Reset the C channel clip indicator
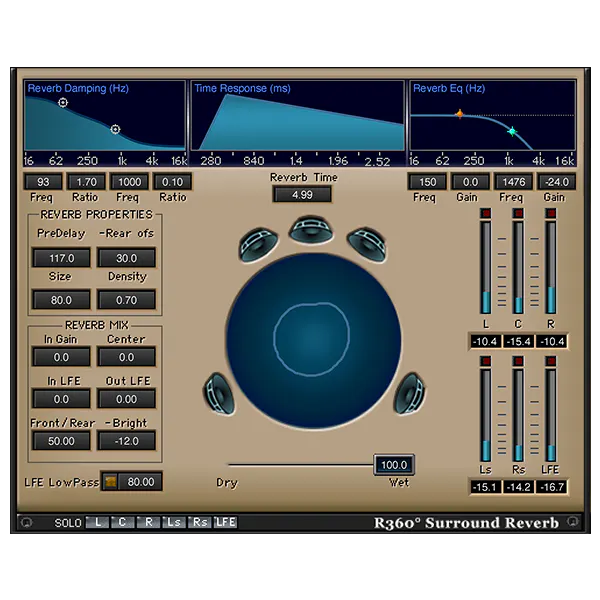The height and width of the screenshot is (600, 600). (518, 213)
